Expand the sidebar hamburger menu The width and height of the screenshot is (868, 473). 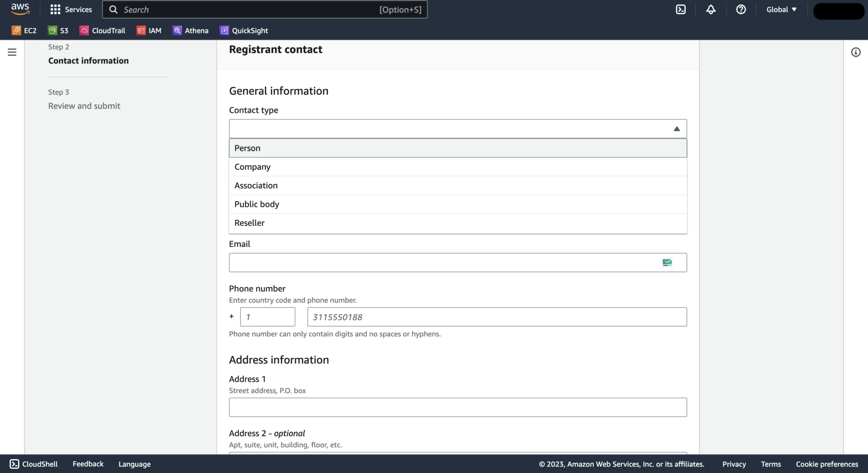click(x=11, y=52)
